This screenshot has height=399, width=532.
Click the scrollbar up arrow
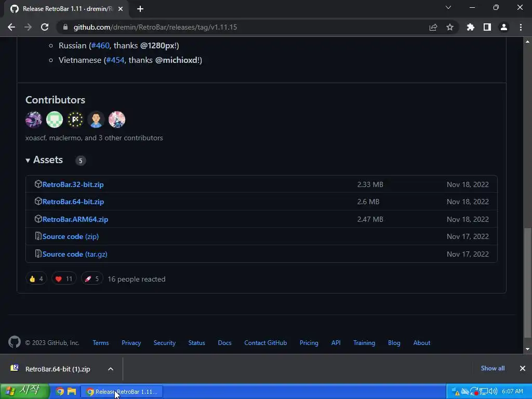[x=527, y=42]
